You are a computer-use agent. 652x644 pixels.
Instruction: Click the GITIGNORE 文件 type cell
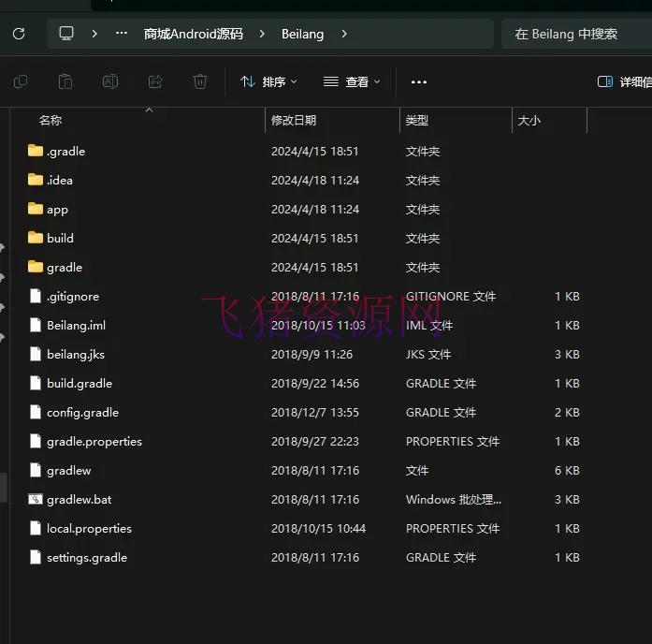coord(451,296)
